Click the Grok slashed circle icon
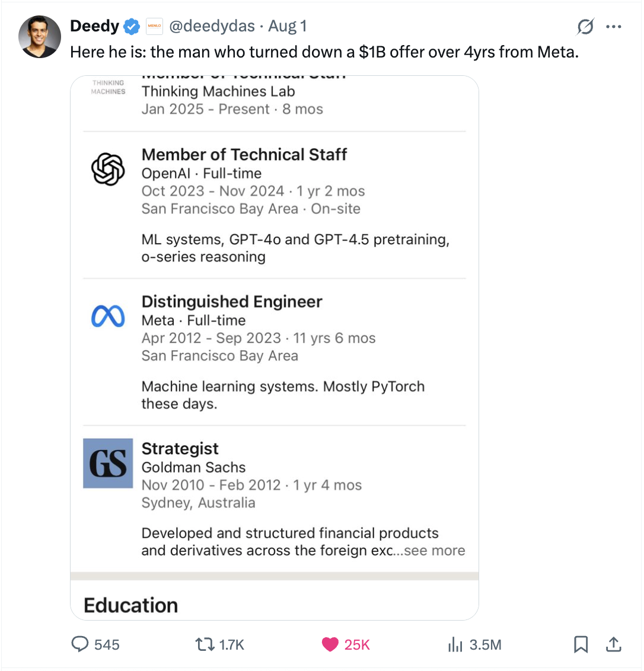The height and width of the screenshot is (671, 644). tap(585, 27)
